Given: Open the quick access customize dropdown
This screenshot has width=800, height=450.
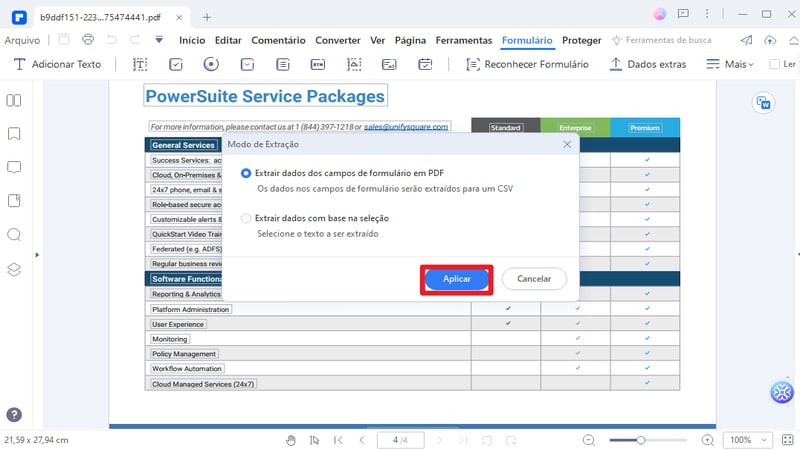Looking at the screenshot, I should [x=159, y=39].
